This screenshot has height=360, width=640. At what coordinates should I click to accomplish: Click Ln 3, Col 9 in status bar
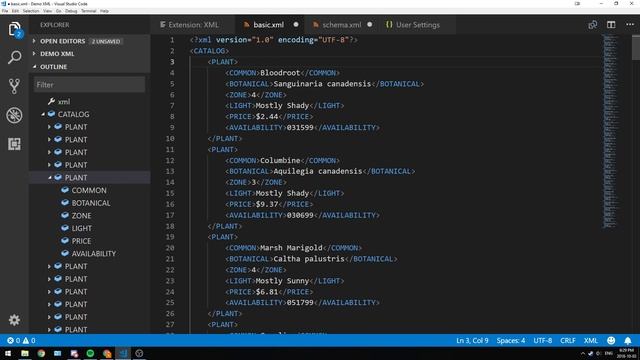coord(472,340)
